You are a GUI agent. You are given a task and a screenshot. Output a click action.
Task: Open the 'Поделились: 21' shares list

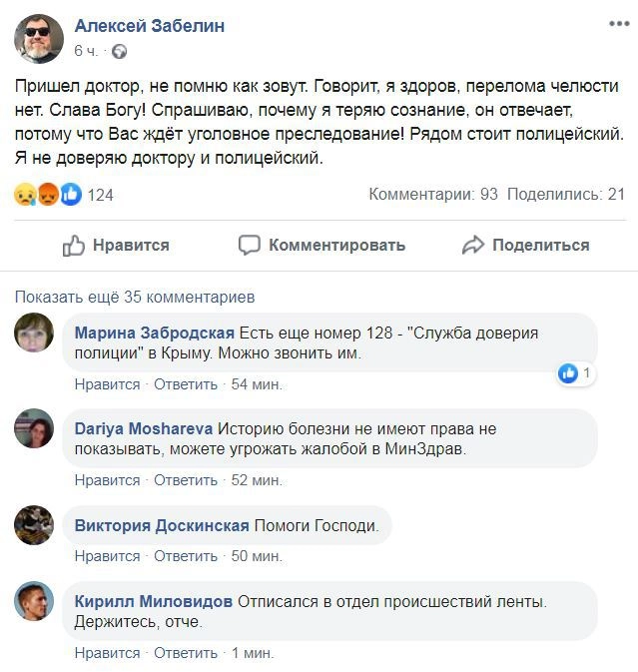[x=565, y=195]
